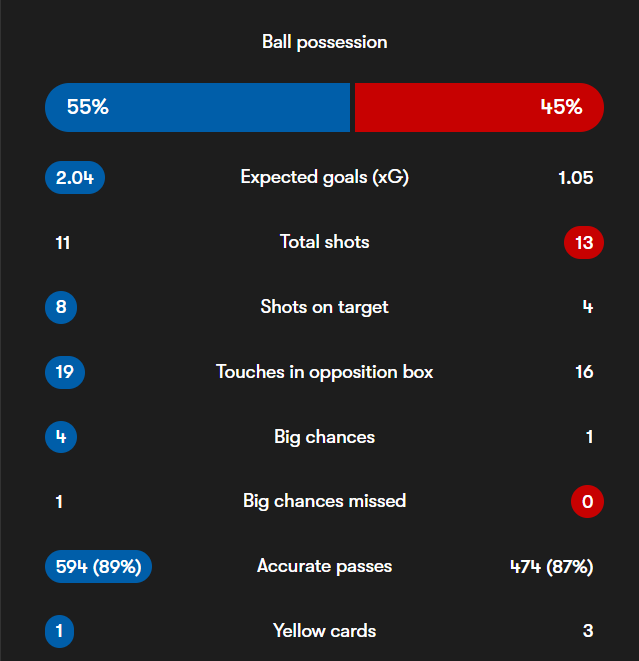Select the Expected goals (xG) label
Screen dimensions: 639x661
point(325,177)
